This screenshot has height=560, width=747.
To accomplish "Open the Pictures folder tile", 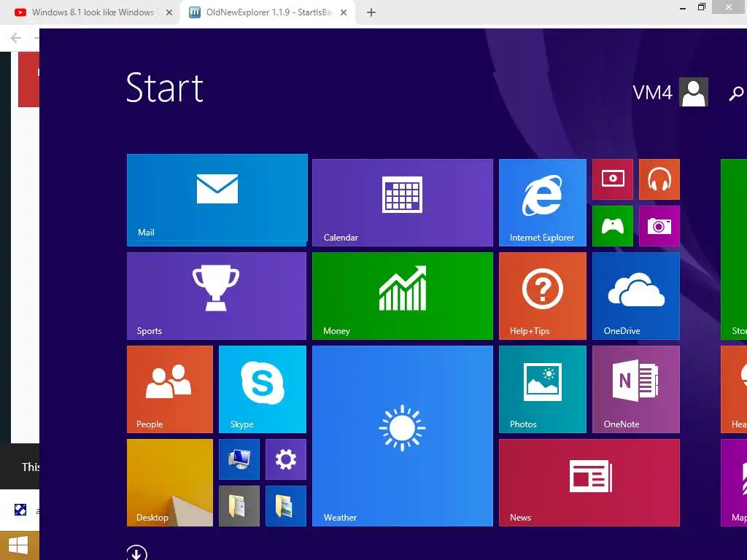I will (286, 506).
